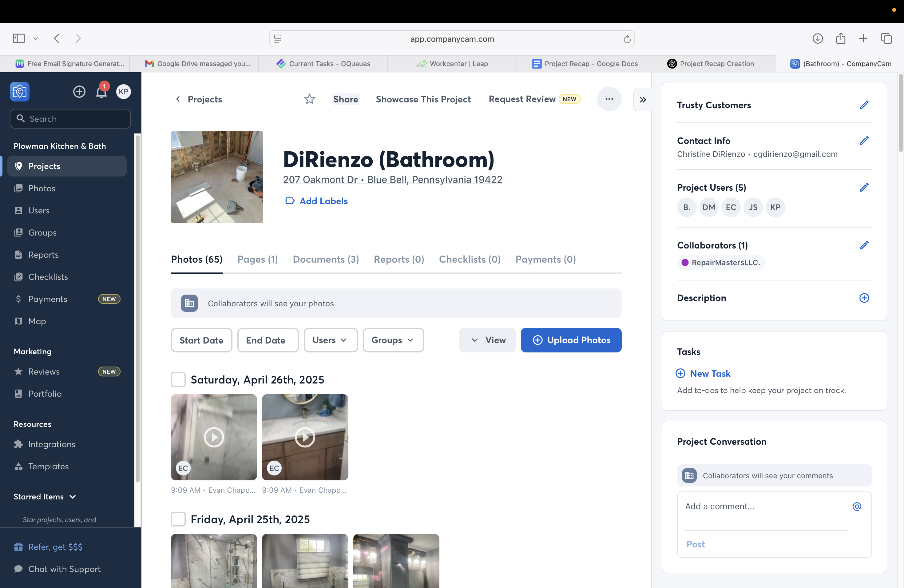Open the Current Tasks - GQueues browser tab

click(323, 63)
